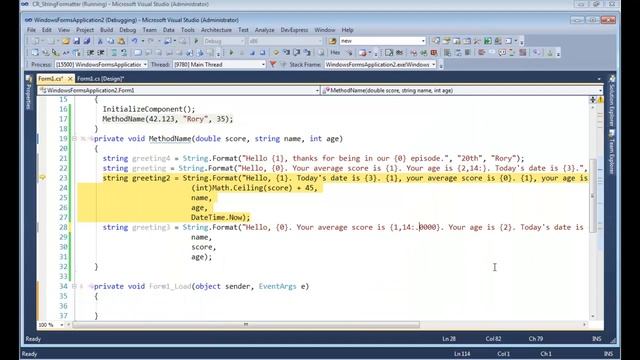Click the editor horizontal scrollbar thumb
This screenshot has height=360, width=640.
pyautogui.click(x=246, y=325)
